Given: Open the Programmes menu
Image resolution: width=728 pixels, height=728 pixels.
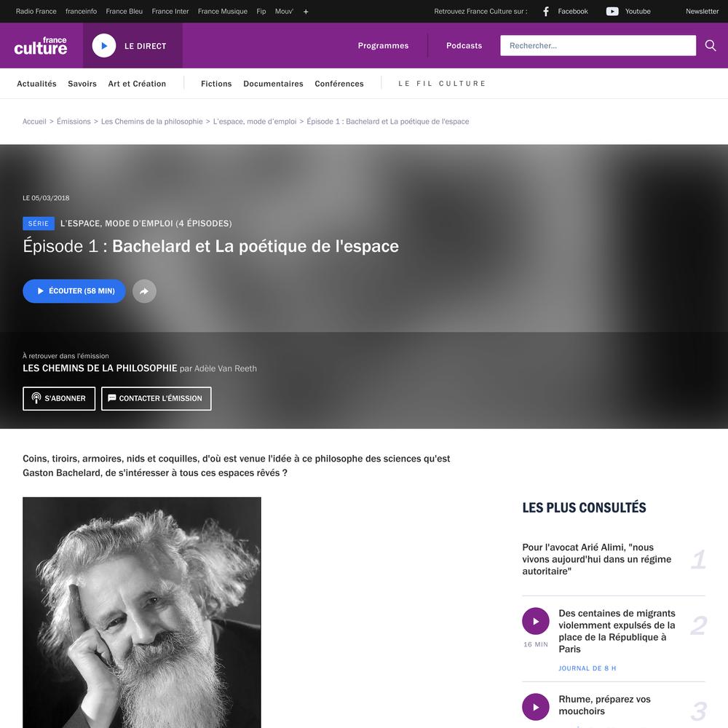Looking at the screenshot, I should tap(383, 45).
